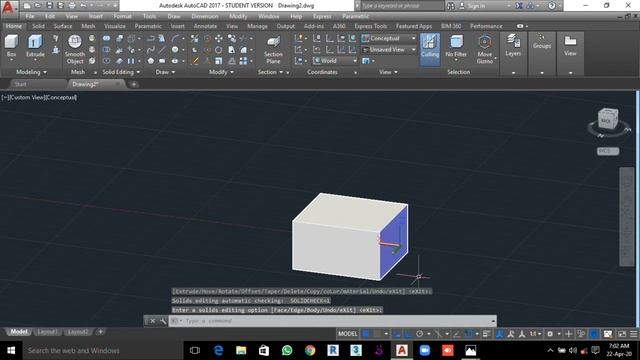Open the Unsaved View dropdown

[x=389, y=49]
